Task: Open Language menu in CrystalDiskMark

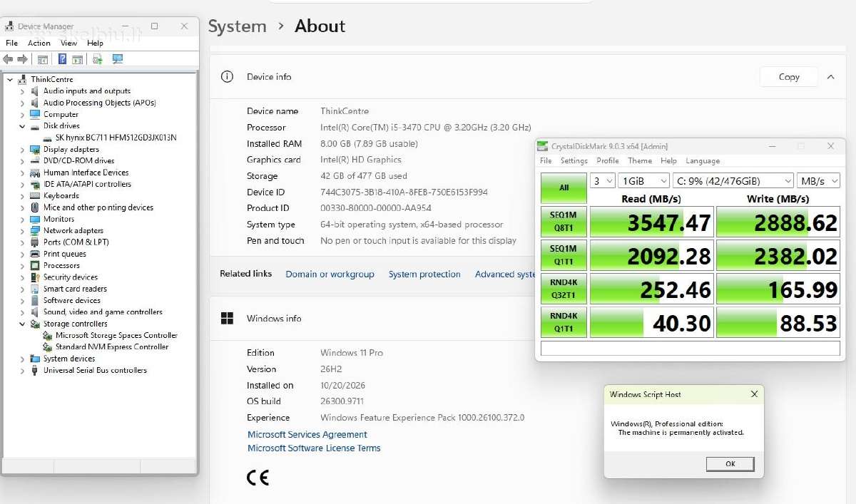Action: click(x=703, y=161)
